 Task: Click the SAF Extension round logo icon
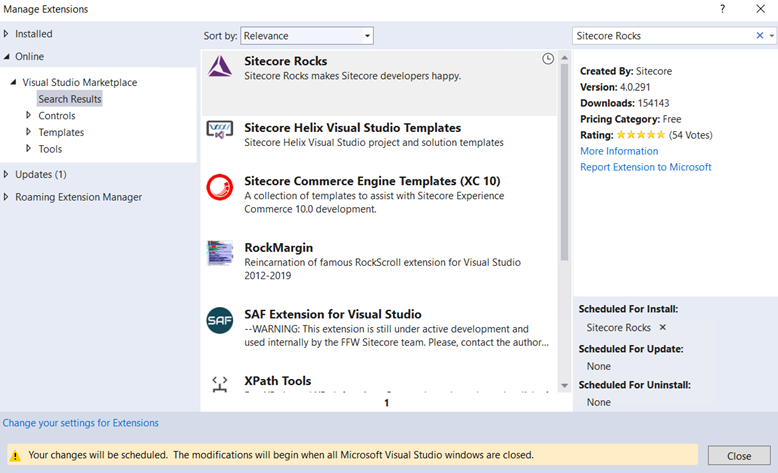click(x=220, y=320)
